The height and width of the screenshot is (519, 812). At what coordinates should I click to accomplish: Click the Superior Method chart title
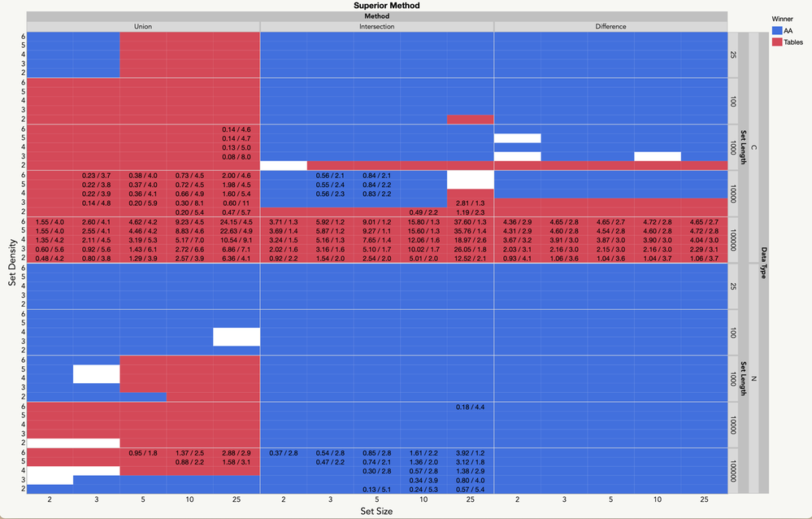(387, 5)
